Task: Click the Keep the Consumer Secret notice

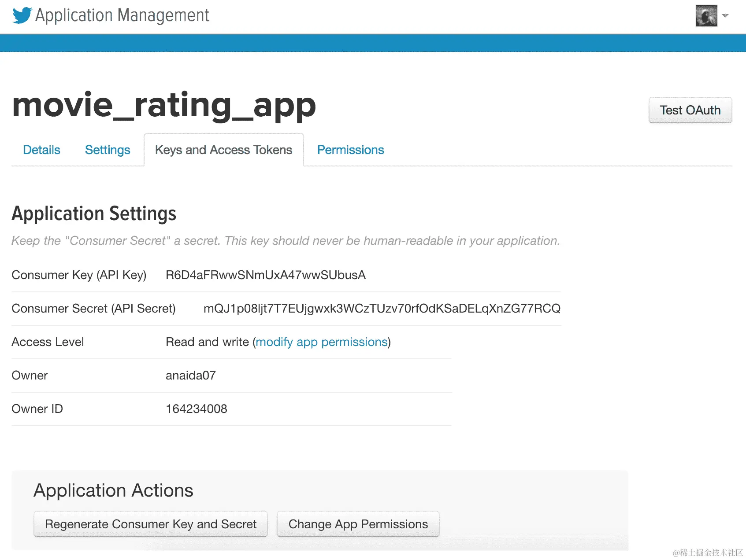Action: (286, 241)
